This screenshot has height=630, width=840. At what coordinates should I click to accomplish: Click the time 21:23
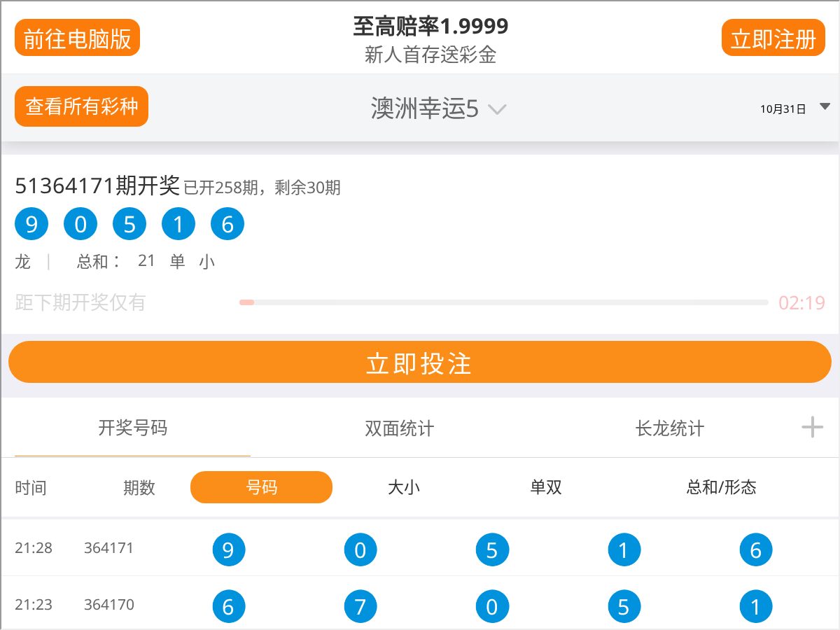click(x=34, y=605)
